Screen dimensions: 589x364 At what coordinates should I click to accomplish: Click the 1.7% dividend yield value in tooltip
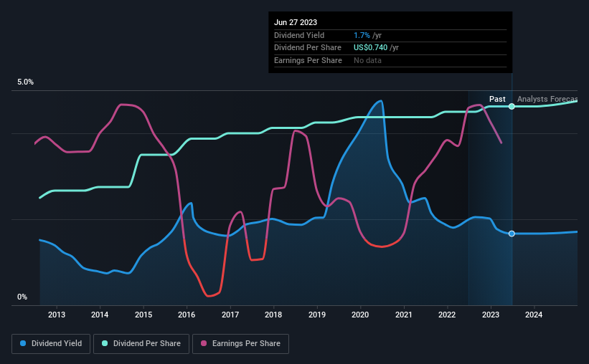362,35
